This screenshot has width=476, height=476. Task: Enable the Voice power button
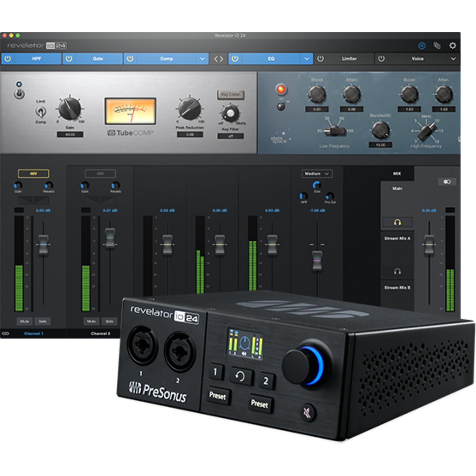(x=381, y=59)
